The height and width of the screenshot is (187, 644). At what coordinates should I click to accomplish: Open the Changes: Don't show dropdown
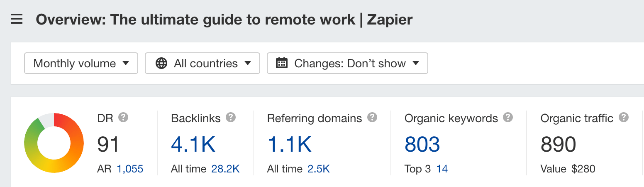pos(347,63)
